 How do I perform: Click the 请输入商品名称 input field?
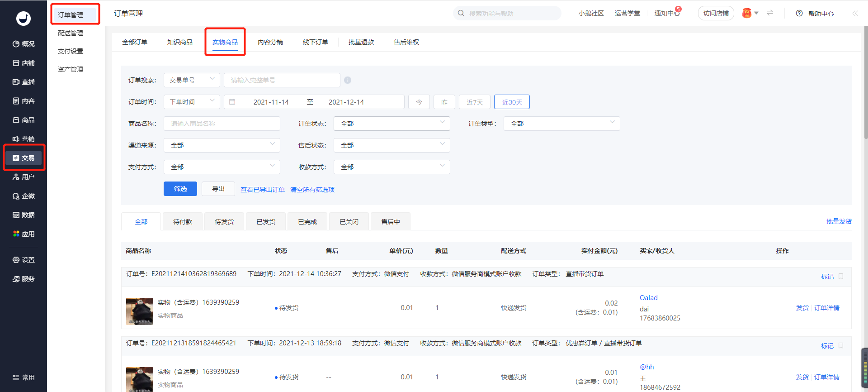pyautogui.click(x=222, y=124)
